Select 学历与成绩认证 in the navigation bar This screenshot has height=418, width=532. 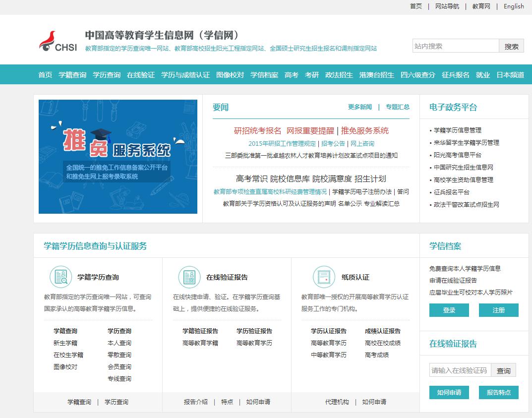tap(185, 75)
